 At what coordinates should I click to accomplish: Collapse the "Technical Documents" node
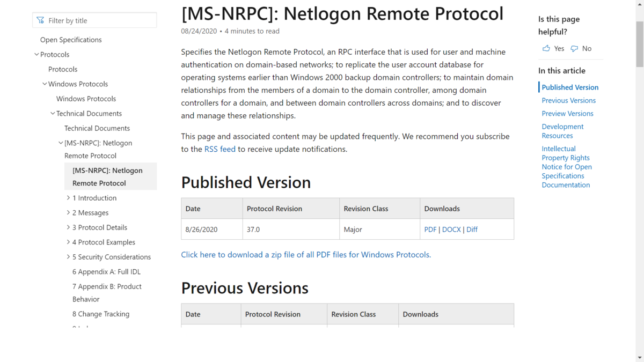[53, 113]
